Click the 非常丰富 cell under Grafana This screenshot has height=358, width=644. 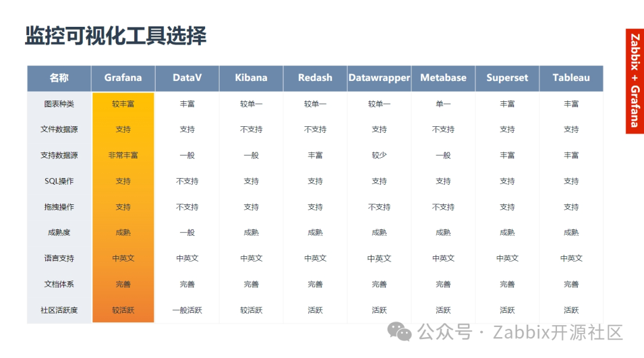click(x=123, y=155)
